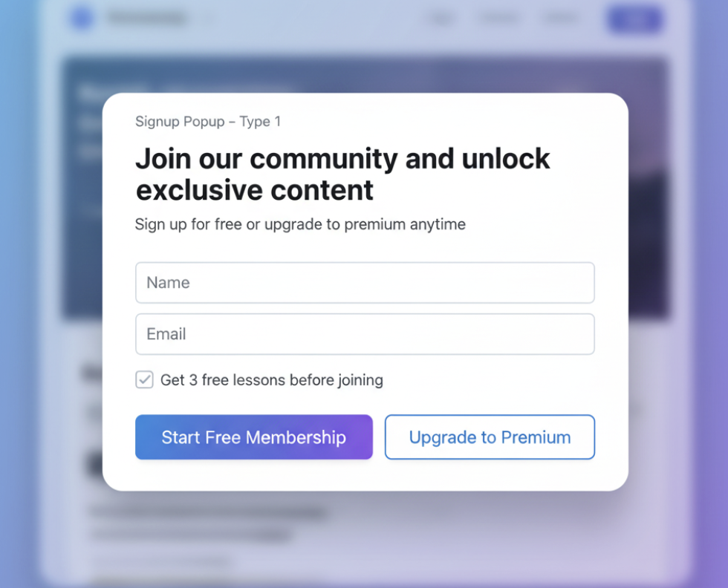Viewport: 728px width, 588px height.
Task: Click the blue circular site logo icon
Action: pos(82,18)
